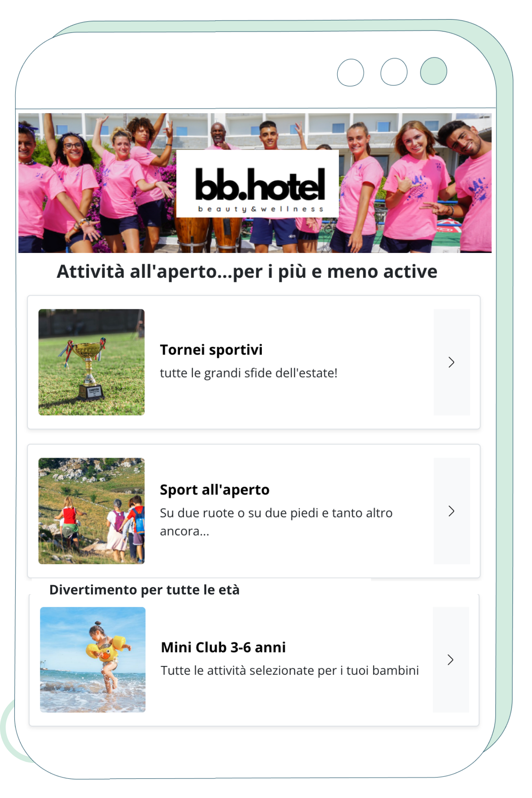Select the beach child thumbnail image

click(93, 660)
